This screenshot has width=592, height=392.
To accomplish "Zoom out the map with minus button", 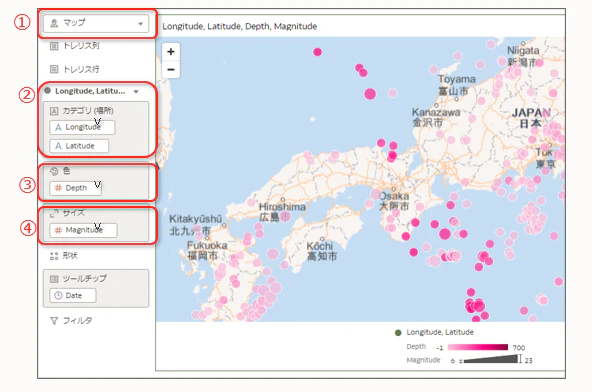I will click(171, 69).
